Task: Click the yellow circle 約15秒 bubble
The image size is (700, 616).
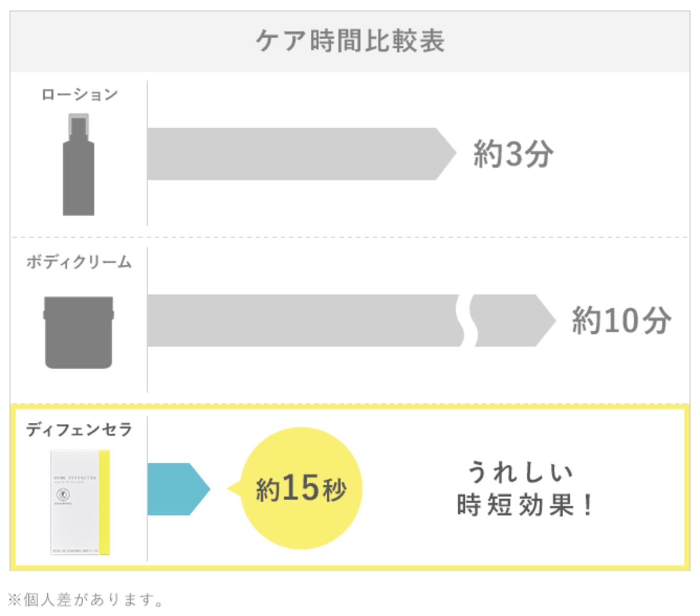Action: tap(301, 488)
